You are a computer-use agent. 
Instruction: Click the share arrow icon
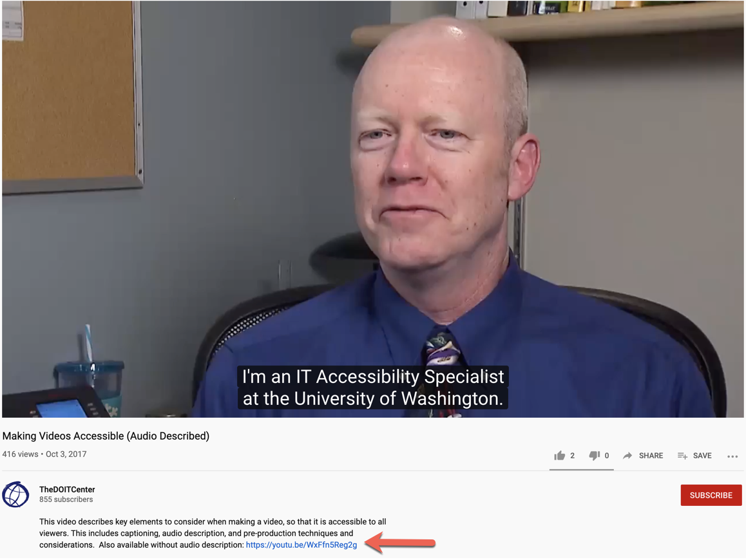[627, 456]
